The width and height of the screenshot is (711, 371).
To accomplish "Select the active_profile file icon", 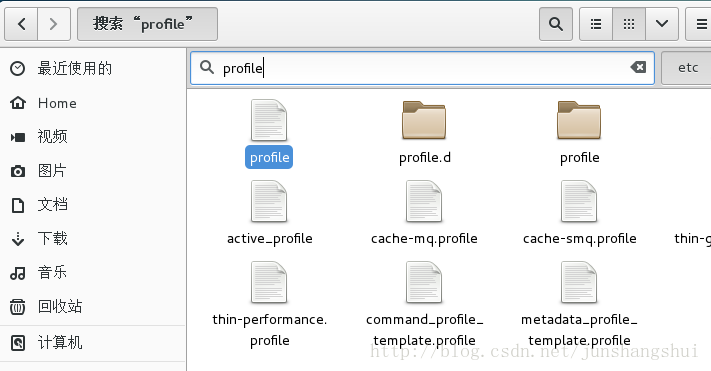I will point(269,201).
